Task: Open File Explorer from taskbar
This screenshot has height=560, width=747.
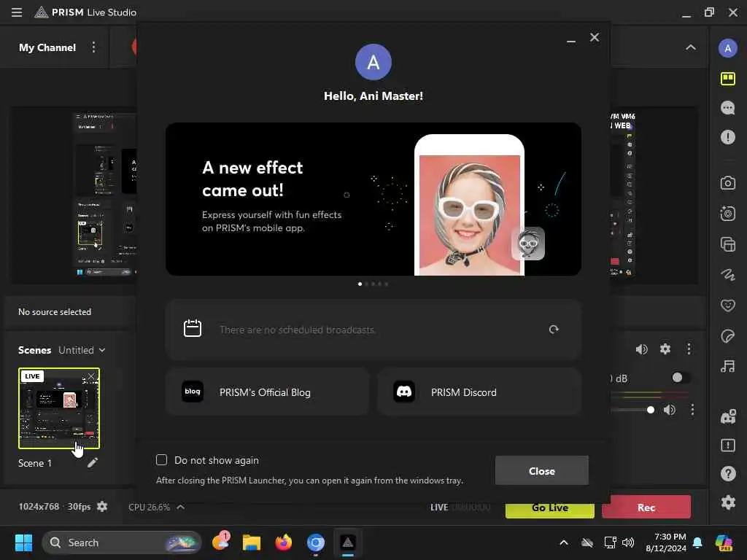Action: [x=251, y=542]
